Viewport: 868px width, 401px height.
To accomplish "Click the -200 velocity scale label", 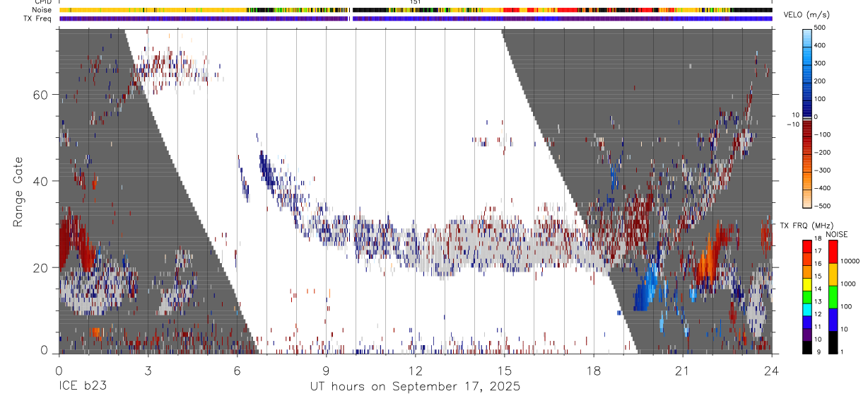I will click(x=823, y=153).
